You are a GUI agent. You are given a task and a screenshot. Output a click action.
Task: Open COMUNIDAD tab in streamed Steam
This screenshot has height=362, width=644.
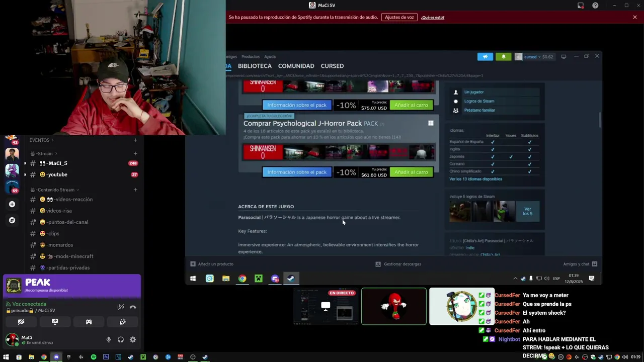point(296,66)
